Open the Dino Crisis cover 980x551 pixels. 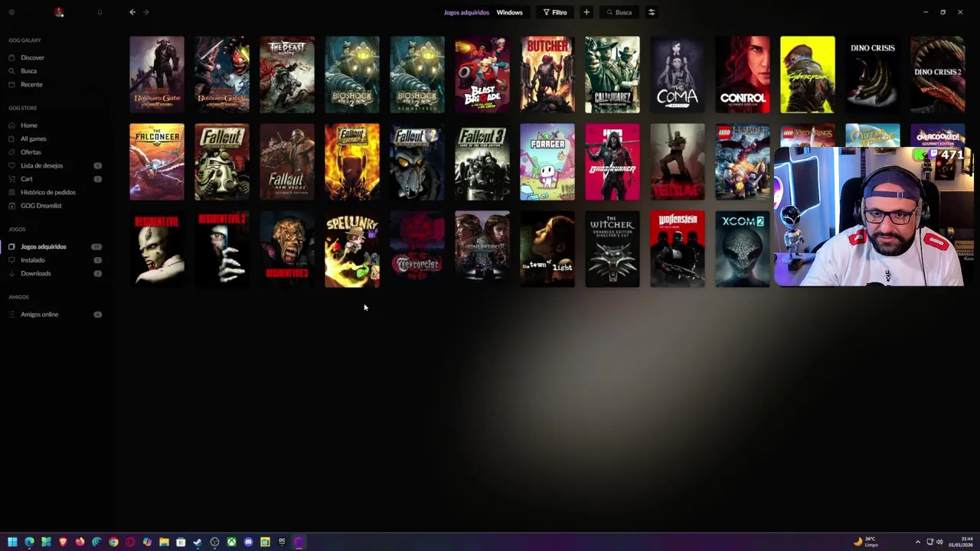coord(873,74)
